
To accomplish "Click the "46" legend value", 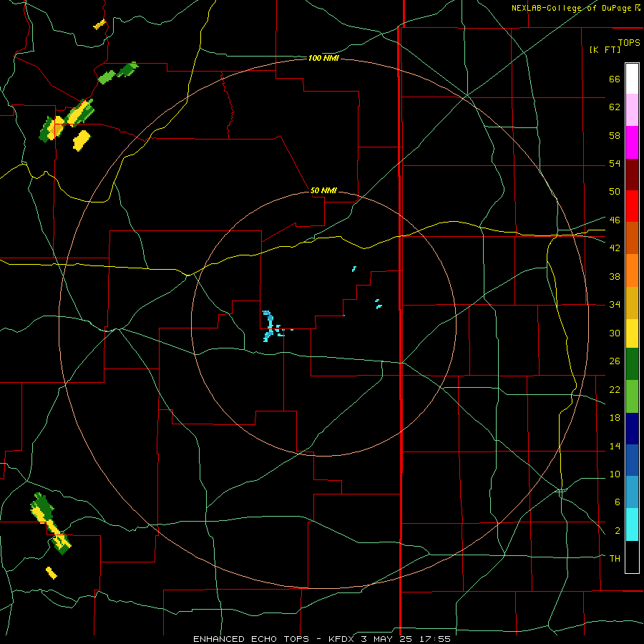I will click(x=615, y=220).
